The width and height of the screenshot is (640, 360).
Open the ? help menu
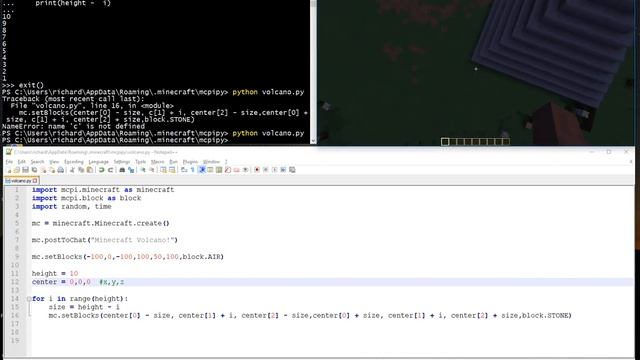(226, 162)
